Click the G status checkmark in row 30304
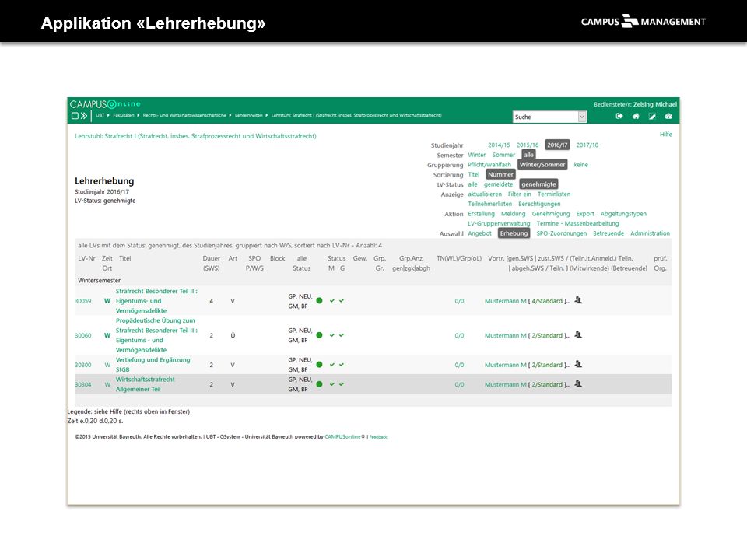The width and height of the screenshot is (747, 560). 342,384
